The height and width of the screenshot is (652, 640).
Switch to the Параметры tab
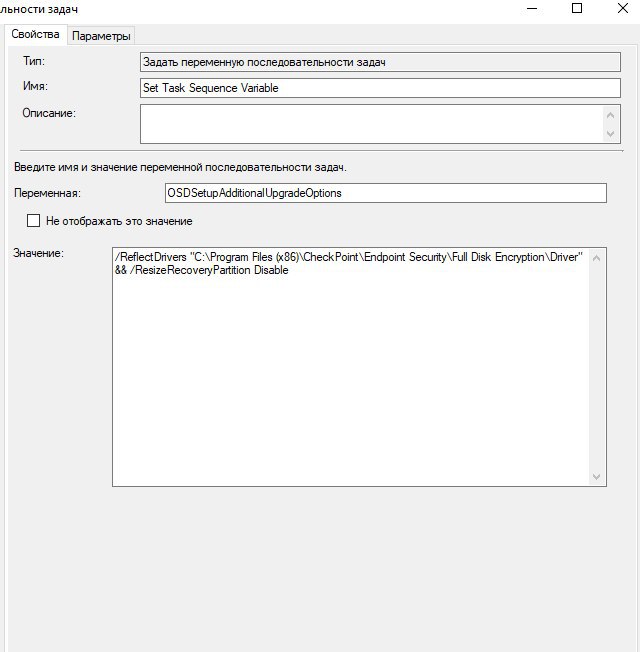click(101, 36)
